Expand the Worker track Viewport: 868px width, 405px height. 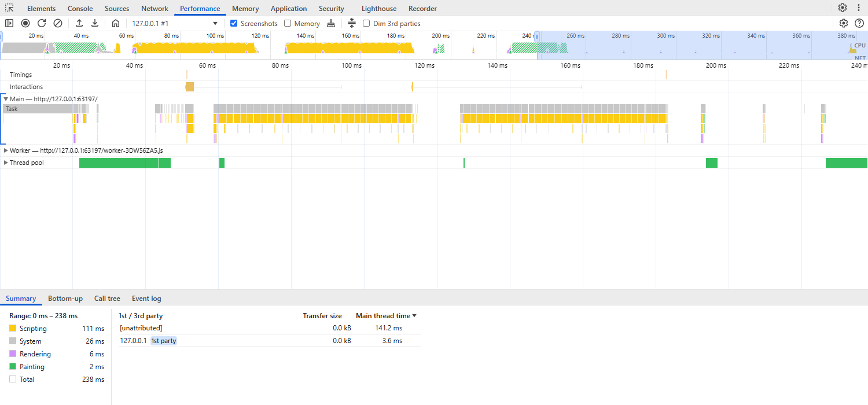(6, 150)
